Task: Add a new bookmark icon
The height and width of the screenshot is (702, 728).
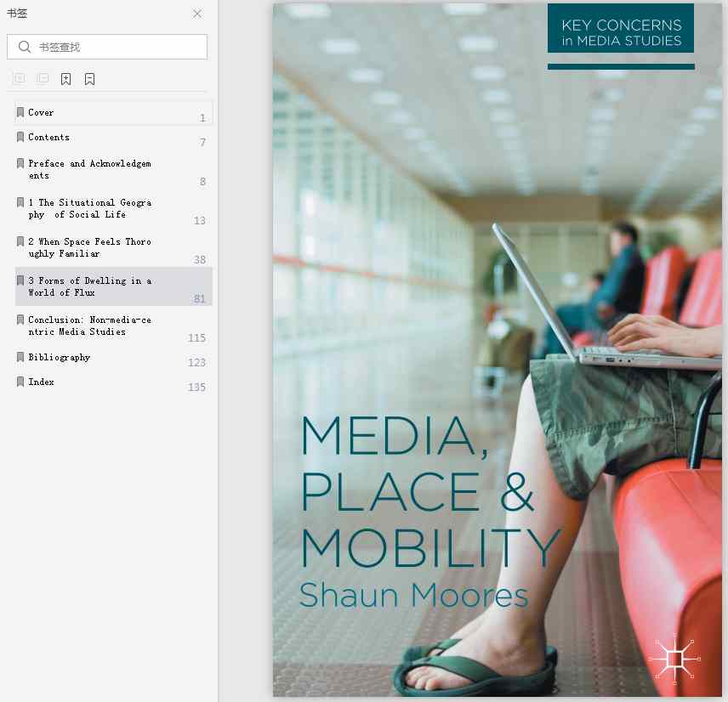Action: point(66,79)
